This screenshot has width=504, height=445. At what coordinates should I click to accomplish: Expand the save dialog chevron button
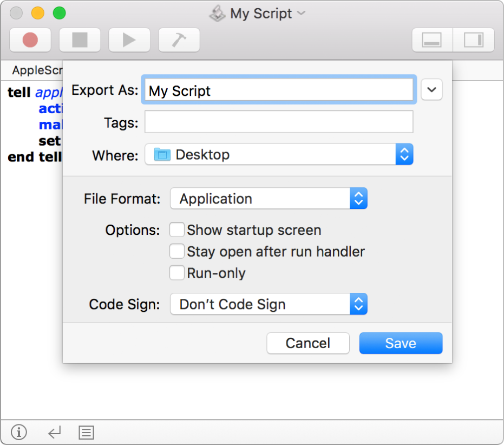[x=431, y=90]
